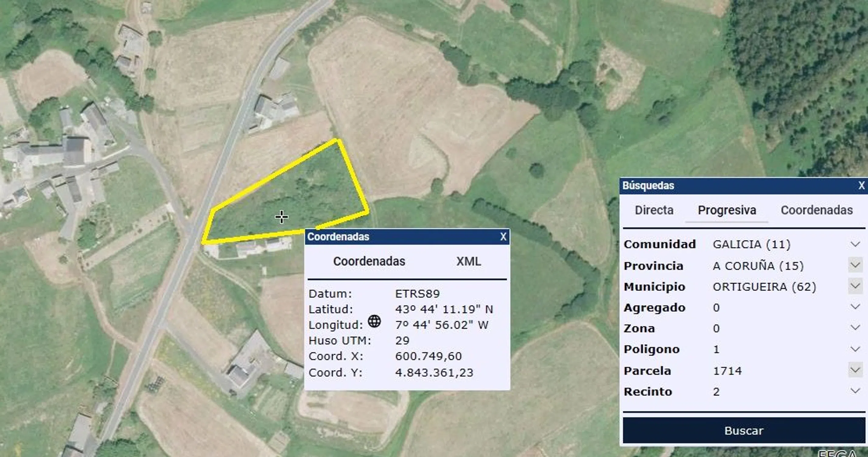Open the Coordenadas search tab in Búsquedas
Screen dimensions: 868x457
[817, 210]
